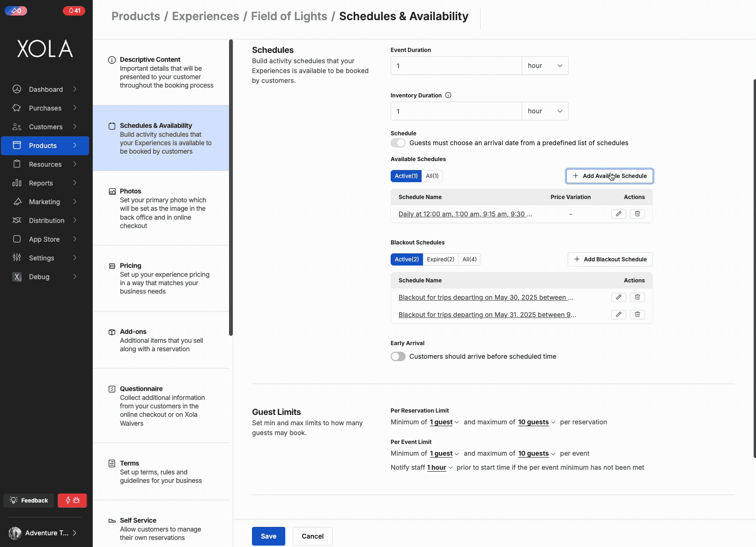The width and height of the screenshot is (756, 547).
Task: Open the Inventory Duration hour unit dropdown
Action: (545, 111)
